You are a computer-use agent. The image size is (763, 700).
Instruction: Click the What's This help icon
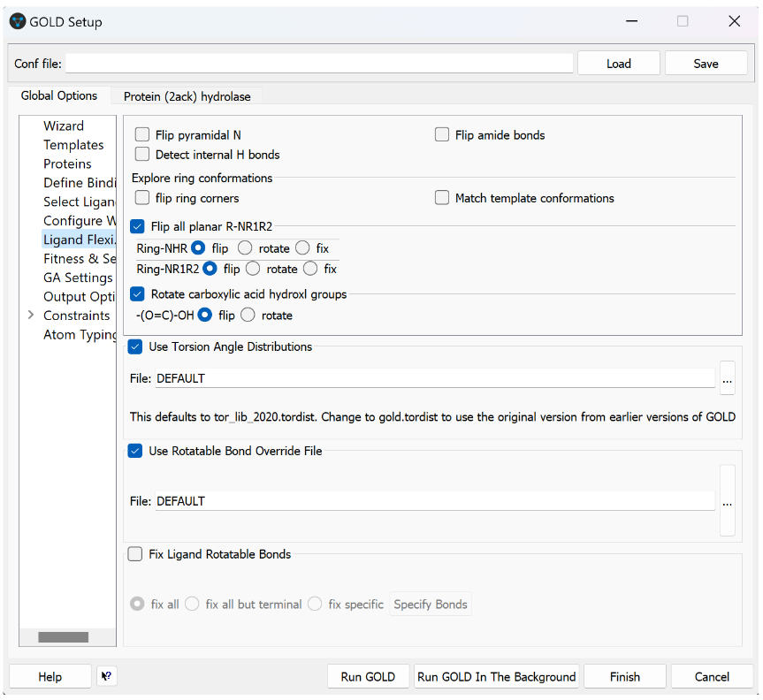[107, 676]
